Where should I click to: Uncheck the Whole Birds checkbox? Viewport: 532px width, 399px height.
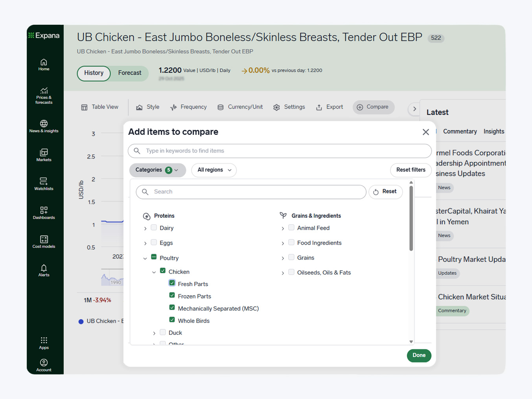point(172,320)
